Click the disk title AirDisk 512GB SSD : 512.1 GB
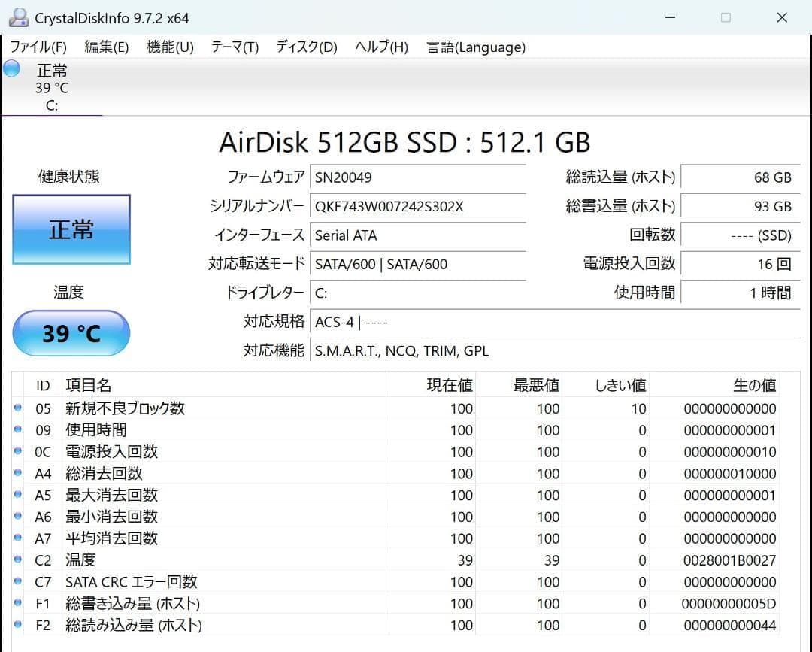812x652 pixels. pyautogui.click(x=404, y=142)
